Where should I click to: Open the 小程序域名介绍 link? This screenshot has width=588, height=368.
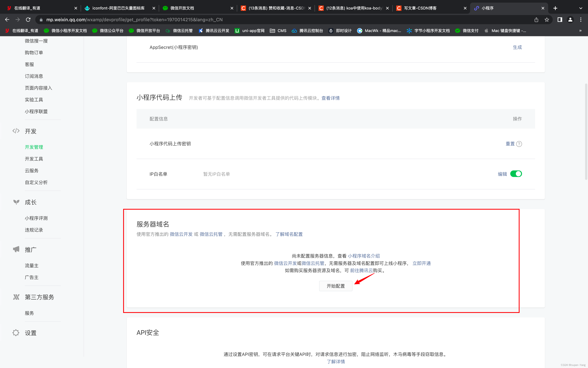click(x=364, y=256)
